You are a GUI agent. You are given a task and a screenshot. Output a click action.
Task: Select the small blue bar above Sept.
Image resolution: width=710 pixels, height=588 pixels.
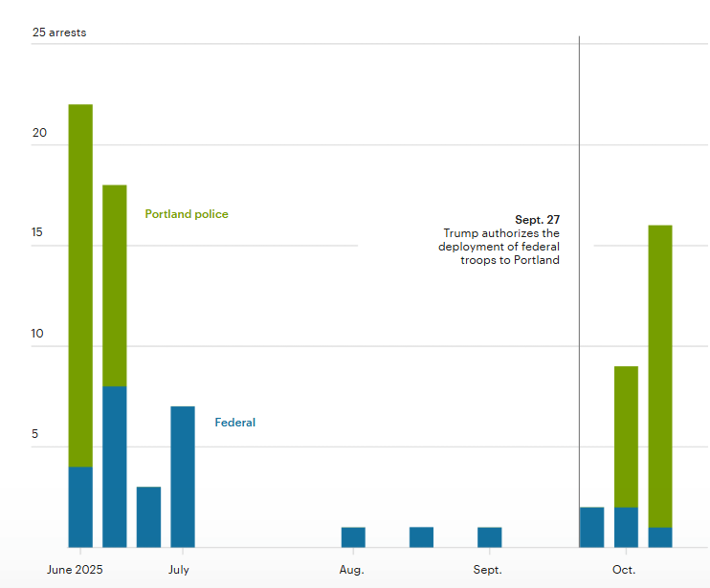click(489, 537)
